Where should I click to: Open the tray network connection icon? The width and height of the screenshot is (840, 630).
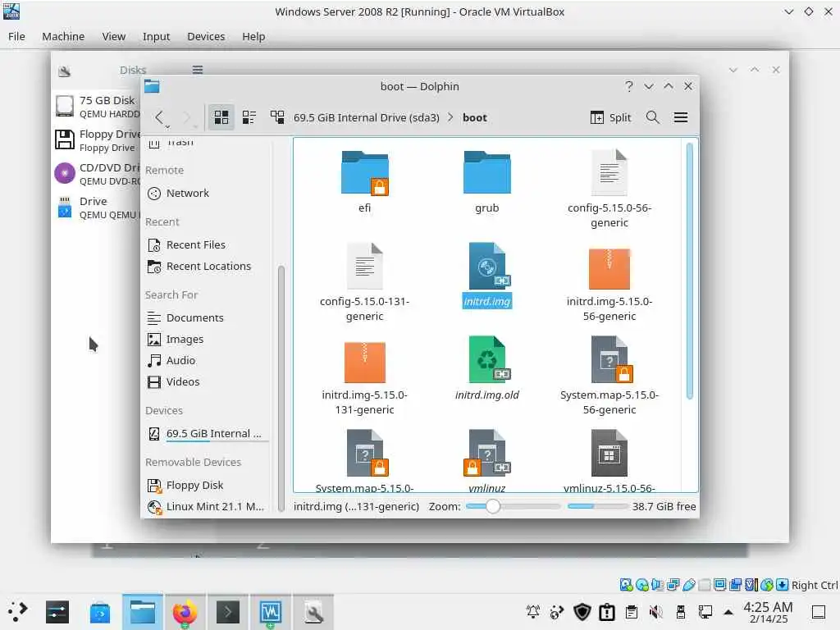pos(705,611)
